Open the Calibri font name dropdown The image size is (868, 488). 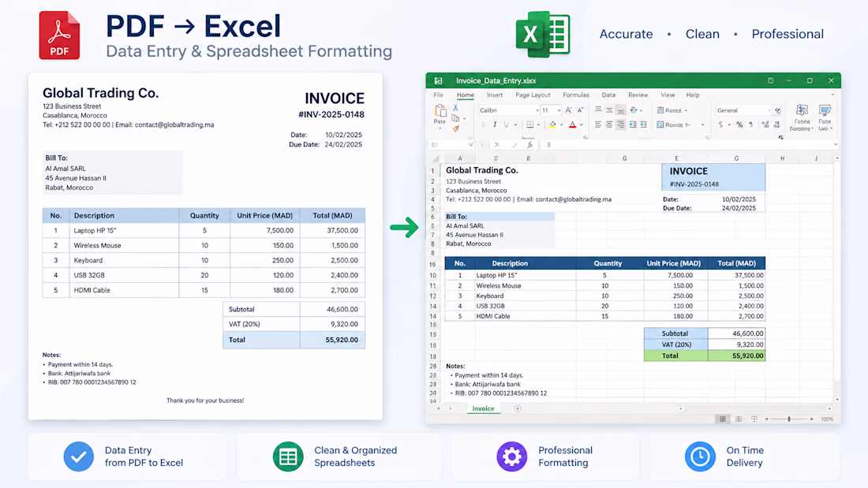coord(537,110)
